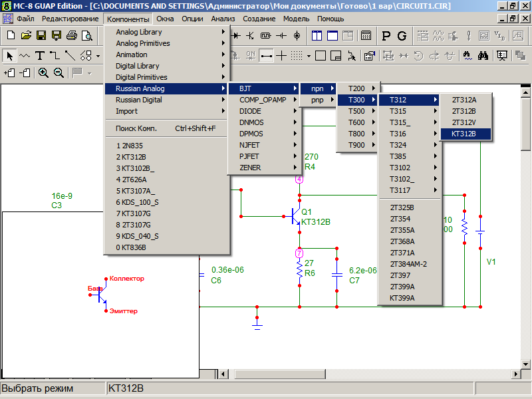Select the orthogonal wire drawing tool

click(55, 56)
